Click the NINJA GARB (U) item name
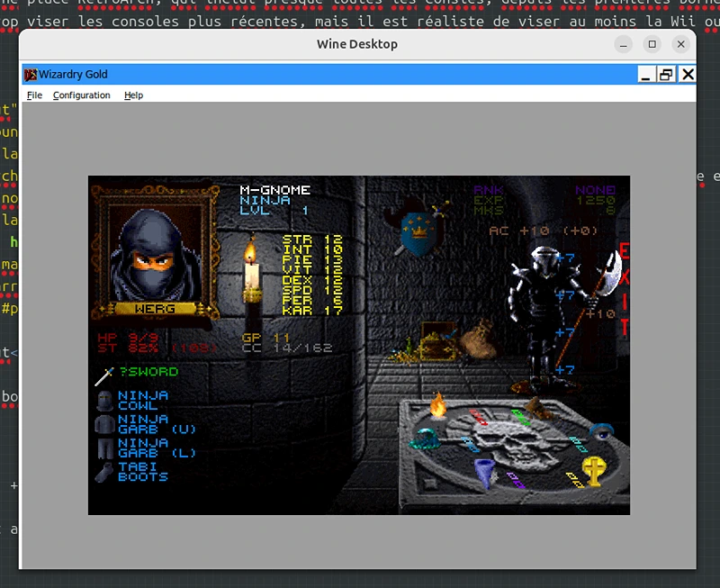Image resolution: width=720 pixels, height=588 pixels. point(157,424)
